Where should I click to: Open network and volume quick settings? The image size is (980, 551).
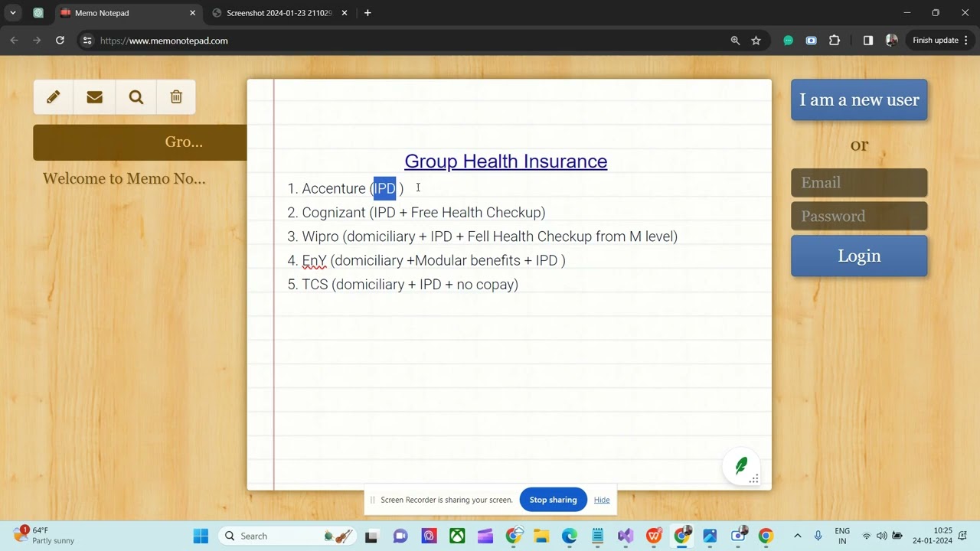(882, 536)
